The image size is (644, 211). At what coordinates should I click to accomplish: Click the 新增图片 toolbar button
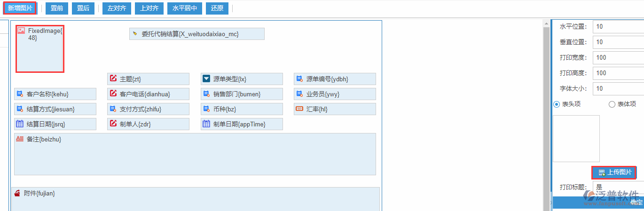[19, 8]
